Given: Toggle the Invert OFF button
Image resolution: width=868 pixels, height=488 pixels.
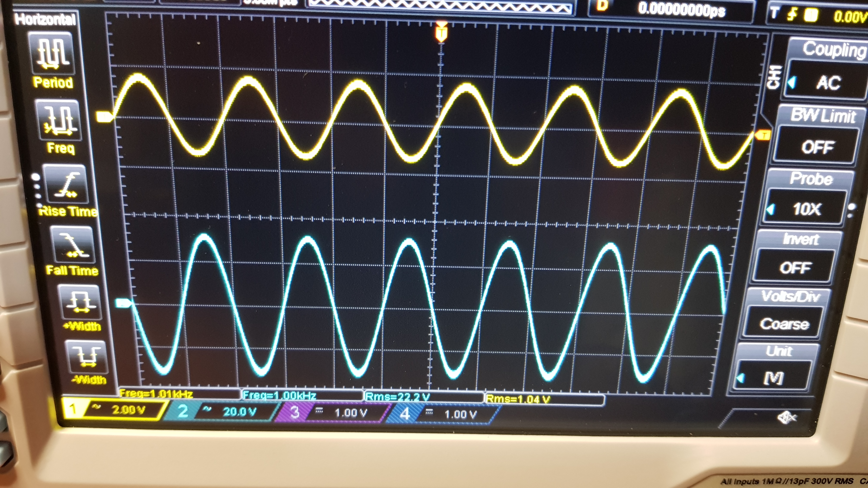Looking at the screenshot, I should (795, 267).
